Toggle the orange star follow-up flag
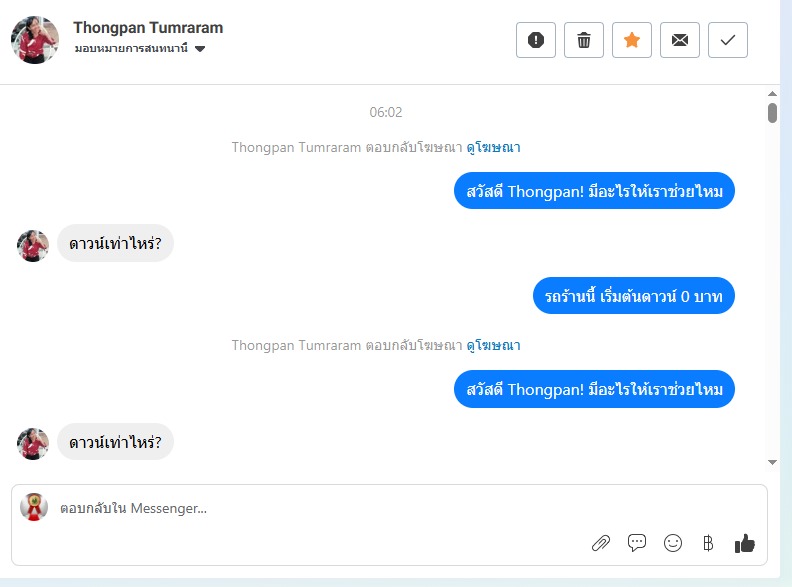The height and width of the screenshot is (587, 792). (x=632, y=40)
